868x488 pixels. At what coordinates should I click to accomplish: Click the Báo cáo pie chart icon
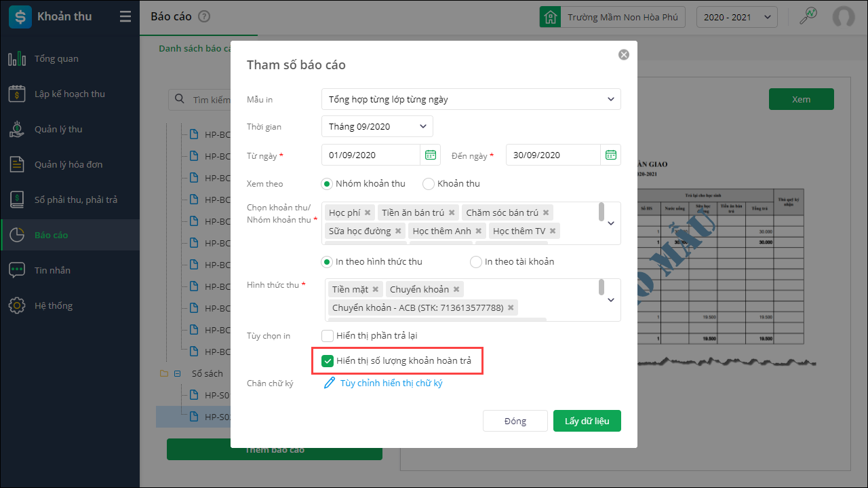pos(17,235)
